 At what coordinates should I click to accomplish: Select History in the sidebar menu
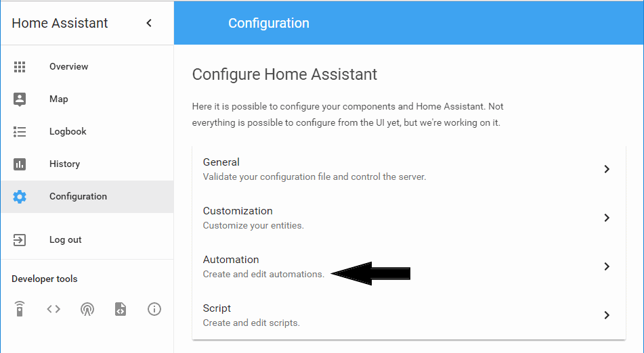[x=87, y=164]
